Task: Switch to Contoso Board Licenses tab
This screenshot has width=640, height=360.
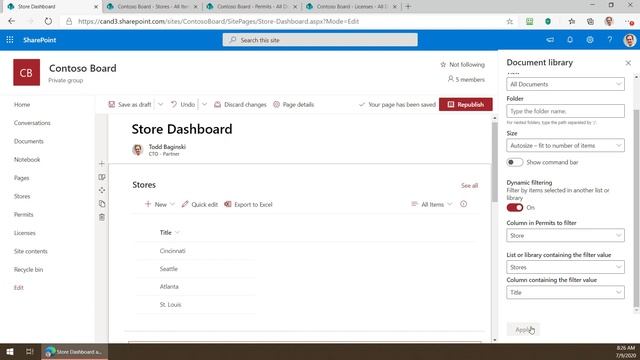Action: (x=351, y=7)
